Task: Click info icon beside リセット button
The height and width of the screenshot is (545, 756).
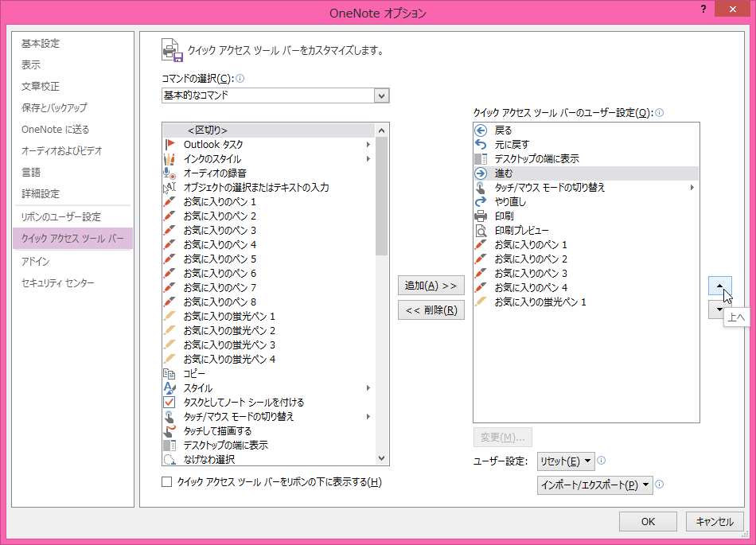Action: click(602, 461)
